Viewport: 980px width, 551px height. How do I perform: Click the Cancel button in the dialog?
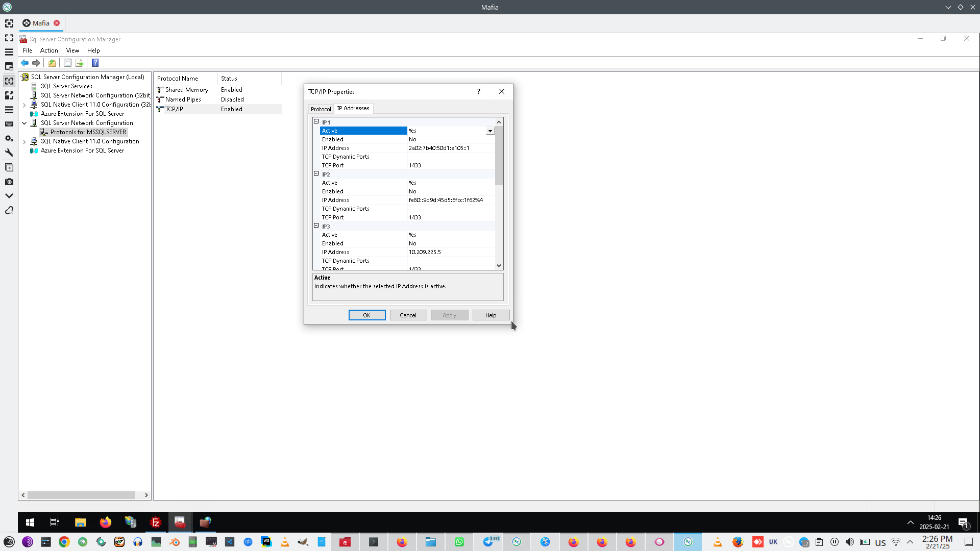(408, 315)
